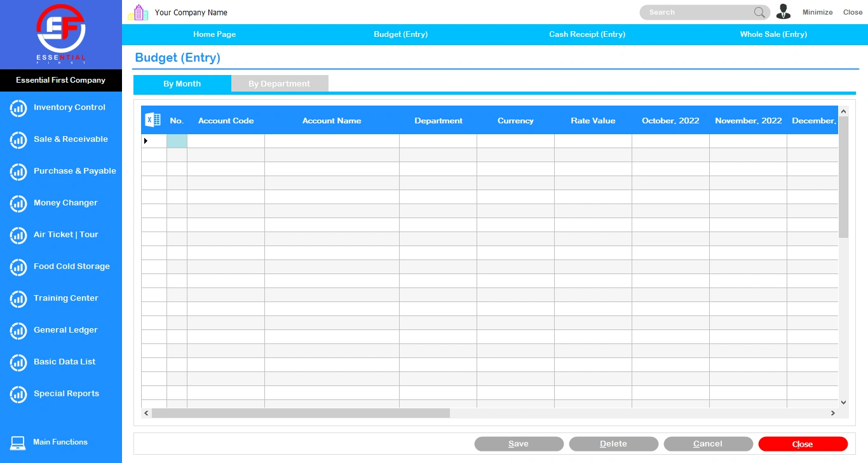Click first row Account Code cell
Screen dimensions: 868x463
click(x=226, y=141)
